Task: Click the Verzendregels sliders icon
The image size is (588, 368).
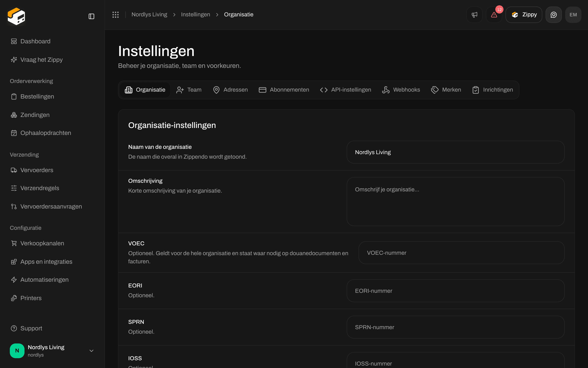Action: point(14,188)
